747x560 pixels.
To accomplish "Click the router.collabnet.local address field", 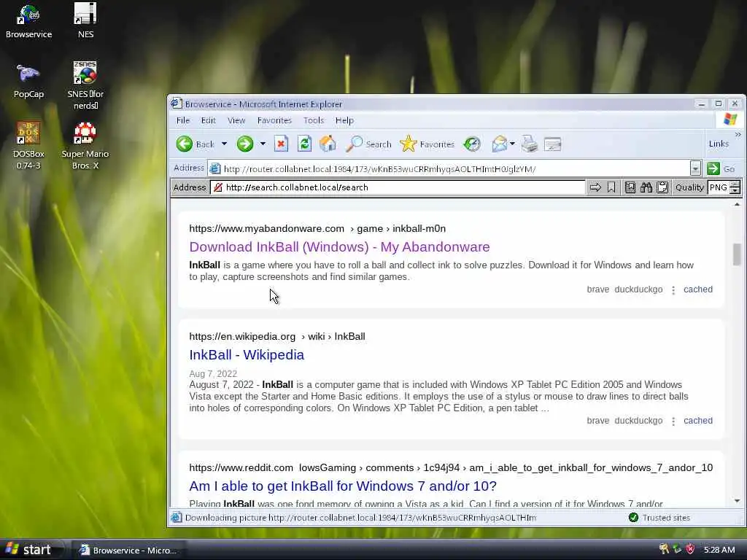I will click(x=449, y=168).
